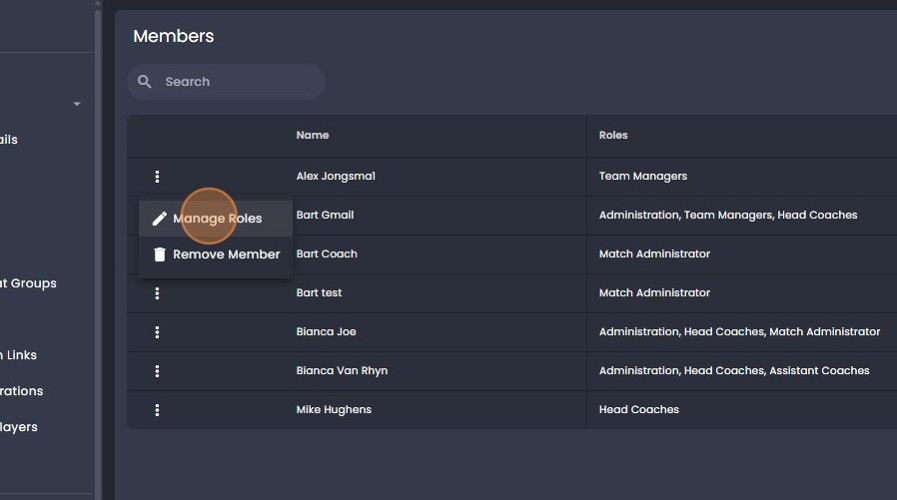Screen dimensions: 897x500
Task: Click Mike Hughens Head Coaches role cell
Action: pyautogui.click(x=639, y=410)
